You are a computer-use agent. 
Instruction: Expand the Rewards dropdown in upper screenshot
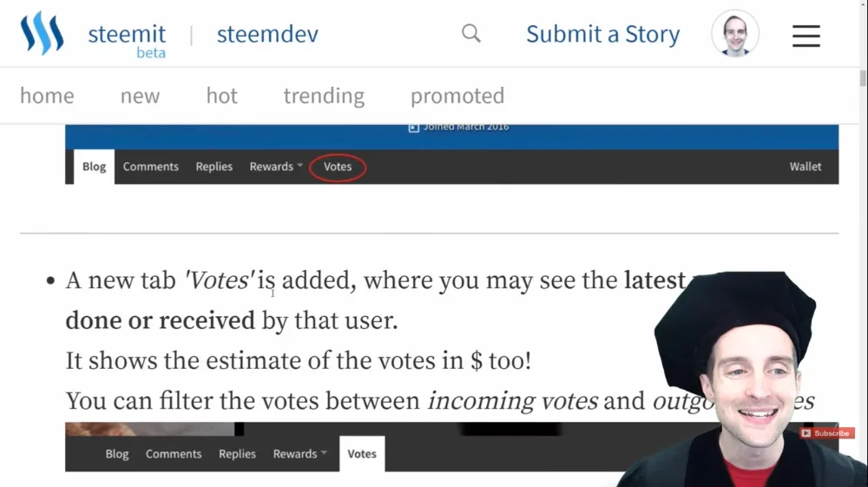276,167
